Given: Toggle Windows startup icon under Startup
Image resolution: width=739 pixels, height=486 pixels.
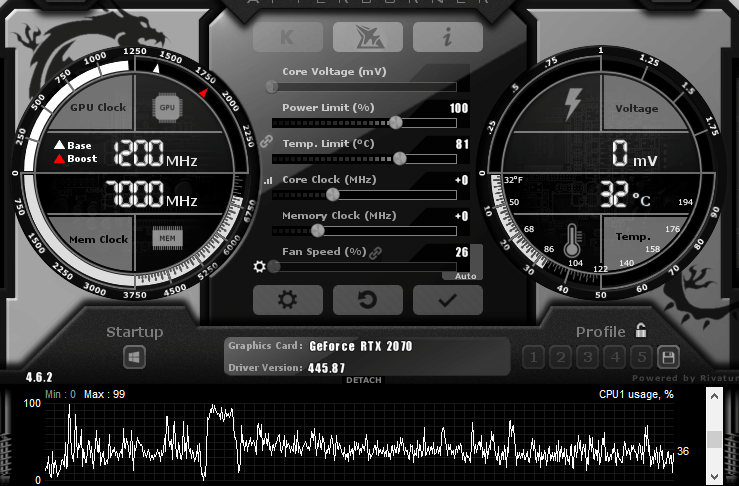Looking at the screenshot, I should click(134, 357).
